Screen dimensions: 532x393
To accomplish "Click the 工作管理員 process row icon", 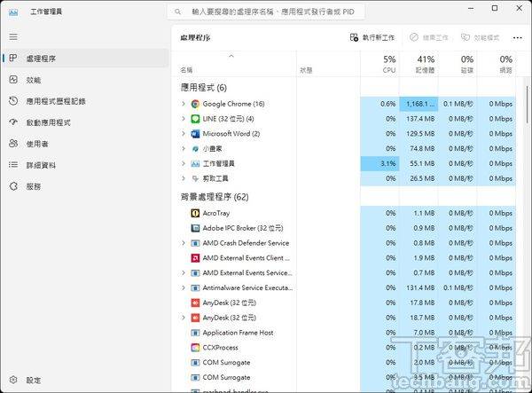I will coord(195,163).
